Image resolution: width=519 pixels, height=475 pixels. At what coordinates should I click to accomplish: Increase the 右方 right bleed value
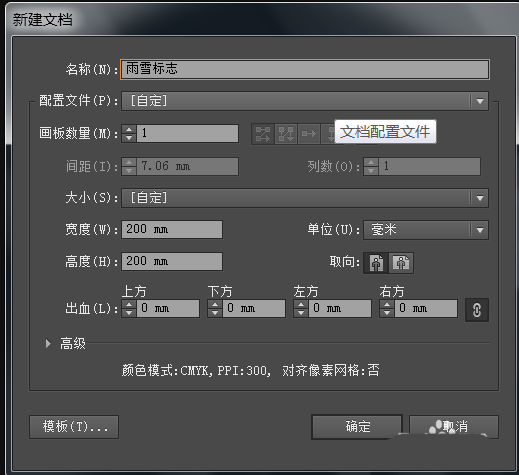387,304
